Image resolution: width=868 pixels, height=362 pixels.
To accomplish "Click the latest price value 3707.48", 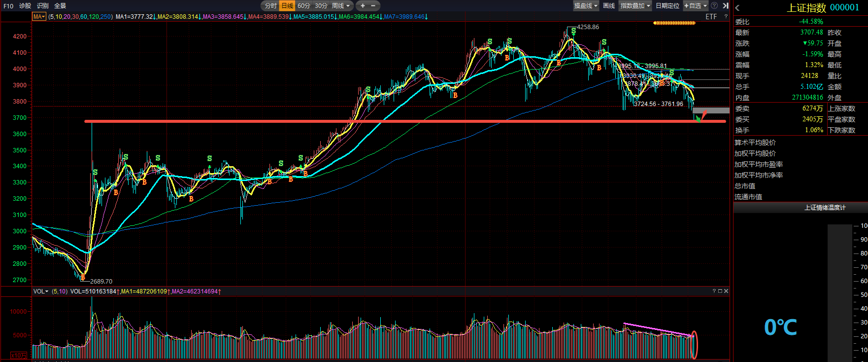I will point(811,33).
